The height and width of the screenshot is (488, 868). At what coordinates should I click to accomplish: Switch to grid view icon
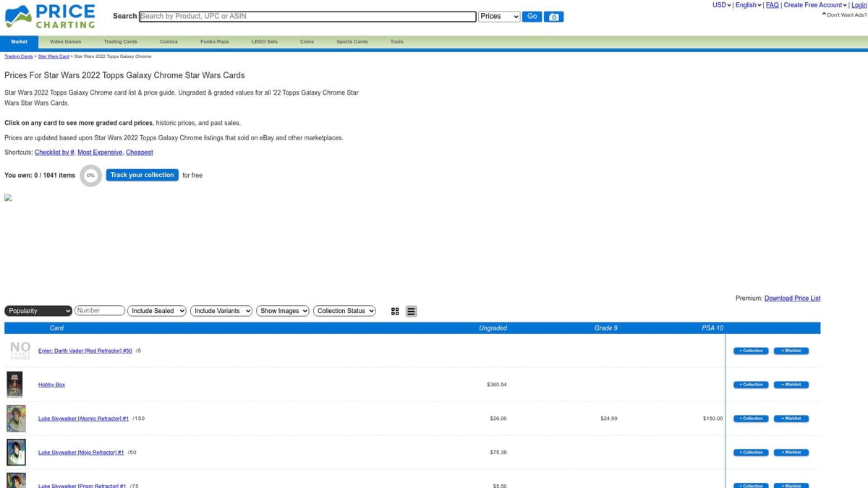pyautogui.click(x=395, y=312)
